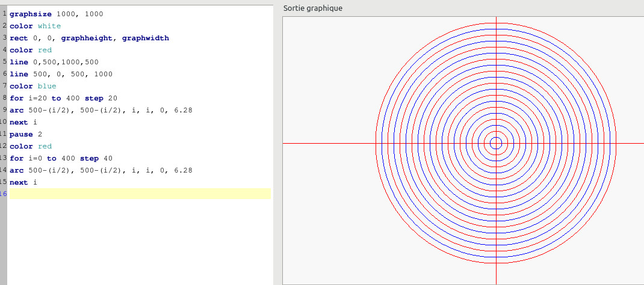Click line number 16 in the gutter
644x285 pixels.
click(x=3, y=194)
